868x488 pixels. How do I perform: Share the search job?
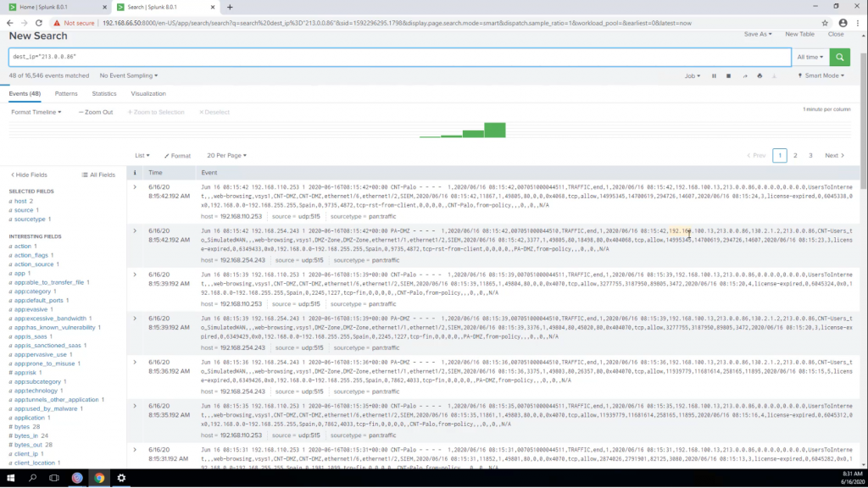click(x=744, y=75)
